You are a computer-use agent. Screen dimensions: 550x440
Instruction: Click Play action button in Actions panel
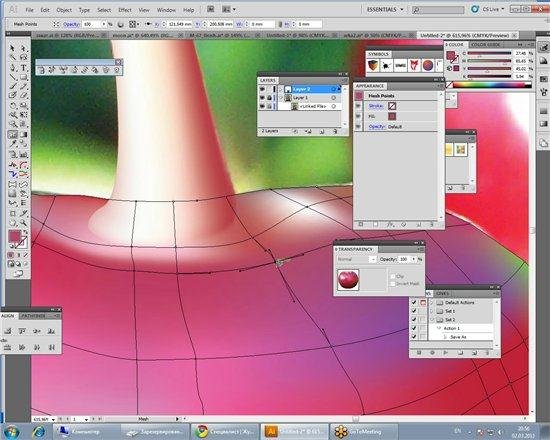pyautogui.click(x=445, y=353)
